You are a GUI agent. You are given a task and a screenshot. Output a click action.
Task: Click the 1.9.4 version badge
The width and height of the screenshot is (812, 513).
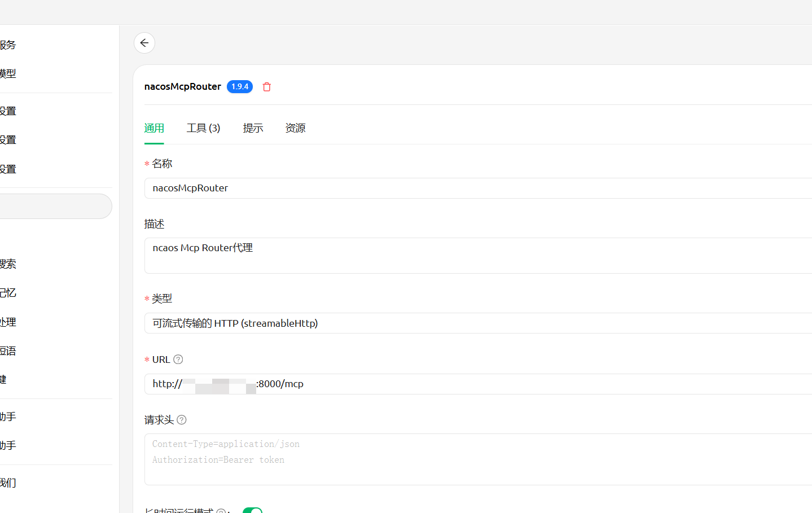(x=240, y=86)
